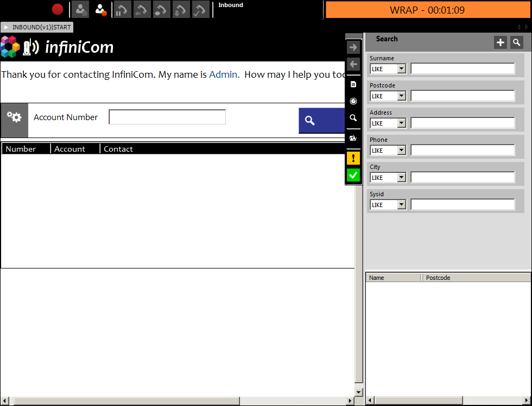Focus the Surname search text field

pos(463,68)
